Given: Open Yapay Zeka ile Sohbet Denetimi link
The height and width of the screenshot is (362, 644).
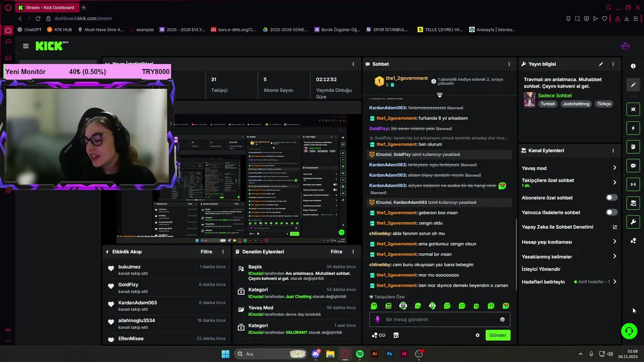Looking at the screenshot, I should click(569, 227).
